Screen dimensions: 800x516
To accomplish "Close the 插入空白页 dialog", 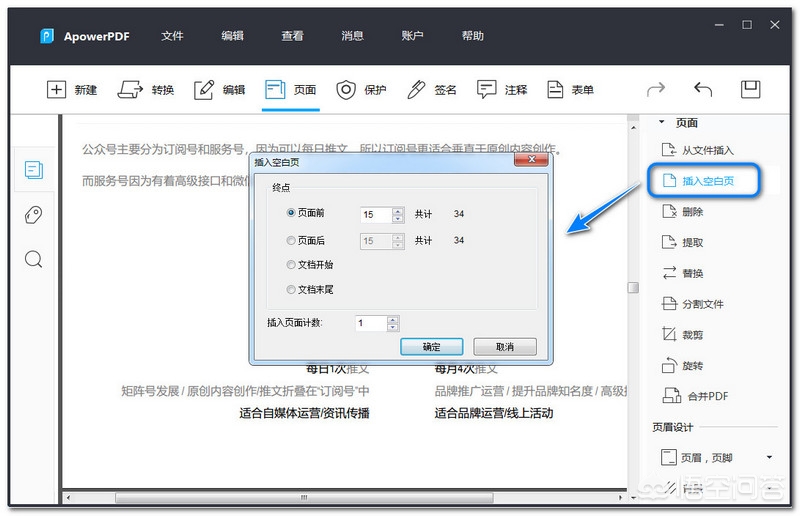I will coord(531,160).
